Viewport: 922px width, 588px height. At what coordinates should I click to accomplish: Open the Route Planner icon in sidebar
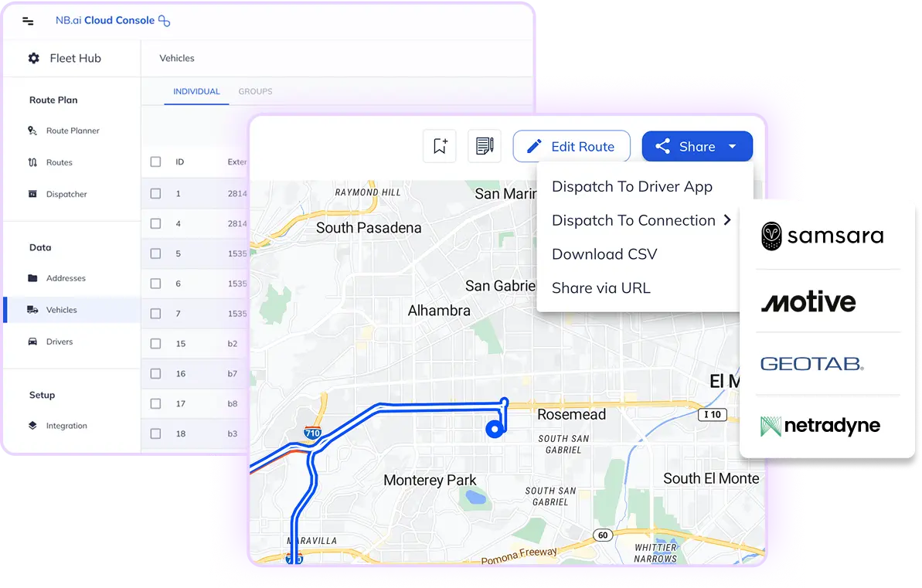[x=32, y=131]
